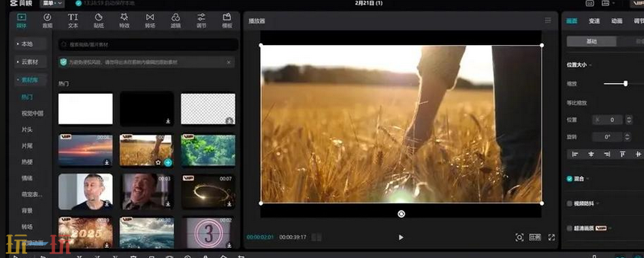Click the player panel hamburger menu icon

[547, 21]
